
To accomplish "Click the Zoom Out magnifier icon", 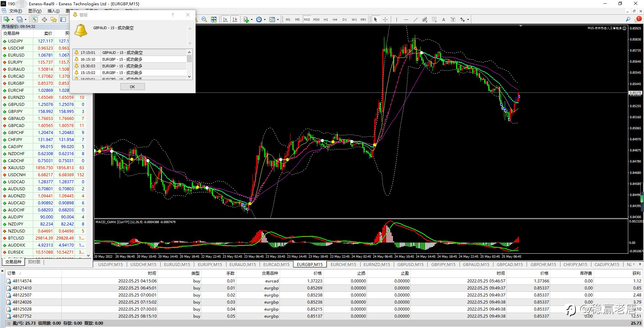I will click(204, 19).
